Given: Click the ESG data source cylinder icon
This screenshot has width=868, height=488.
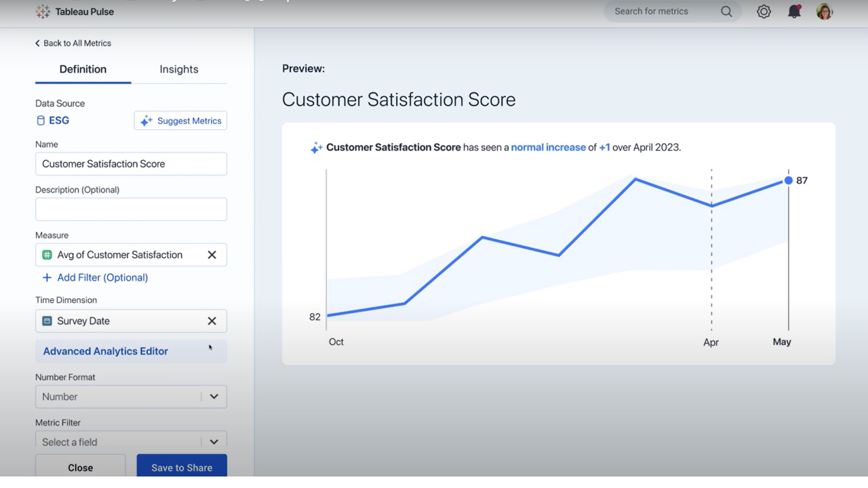Looking at the screenshot, I should coord(41,121).
